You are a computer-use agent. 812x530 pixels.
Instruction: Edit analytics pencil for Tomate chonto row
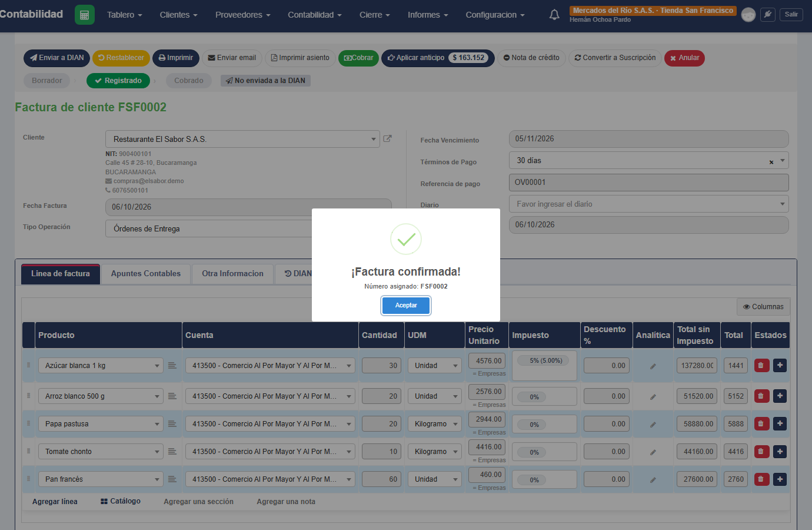(653, 452)
